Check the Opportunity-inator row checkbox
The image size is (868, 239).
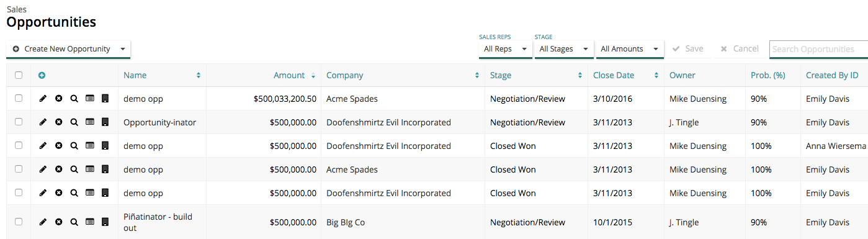pos(19,122)
